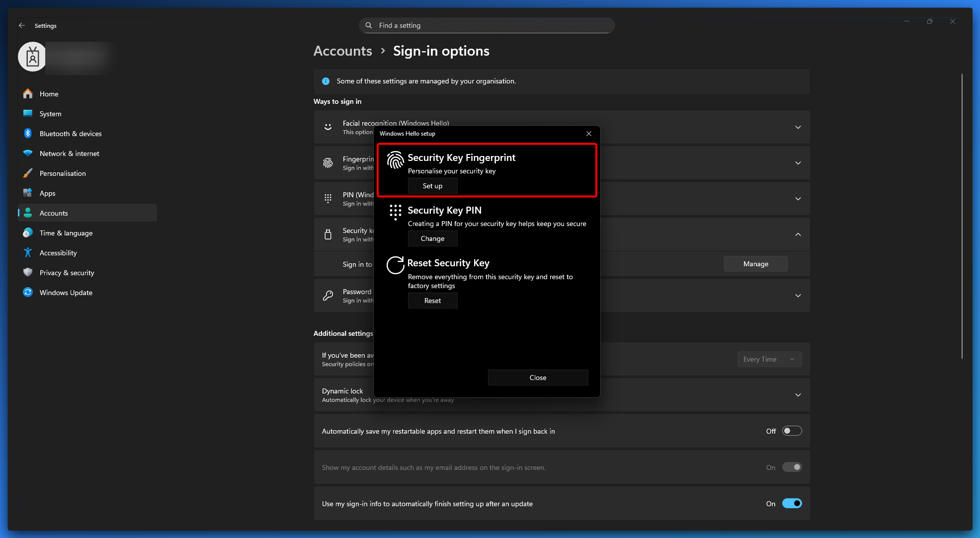
Task: Click Set up for Security Key Fingerprint
Action: (432, 186)
